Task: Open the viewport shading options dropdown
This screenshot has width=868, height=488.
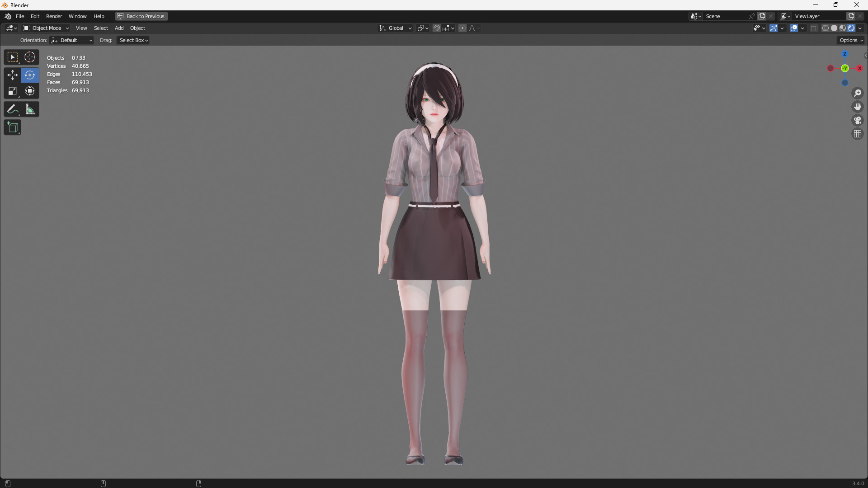Action: (x=860, y=28)
